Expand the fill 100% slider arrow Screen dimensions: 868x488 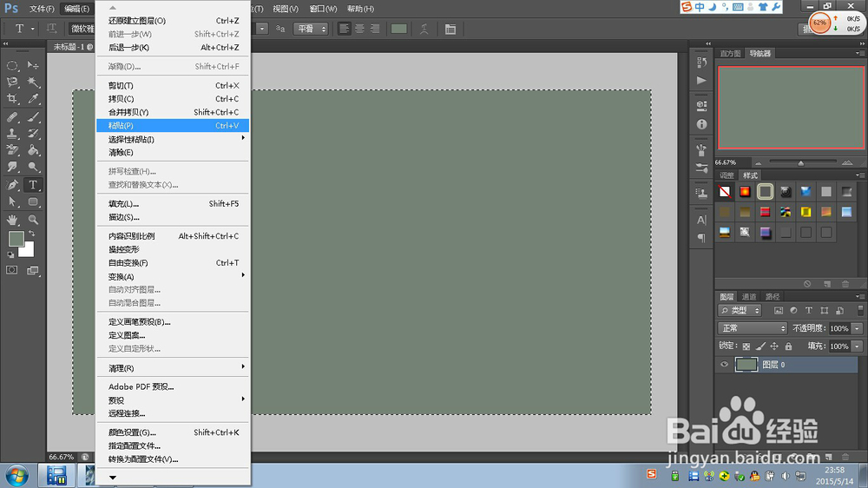857,346
